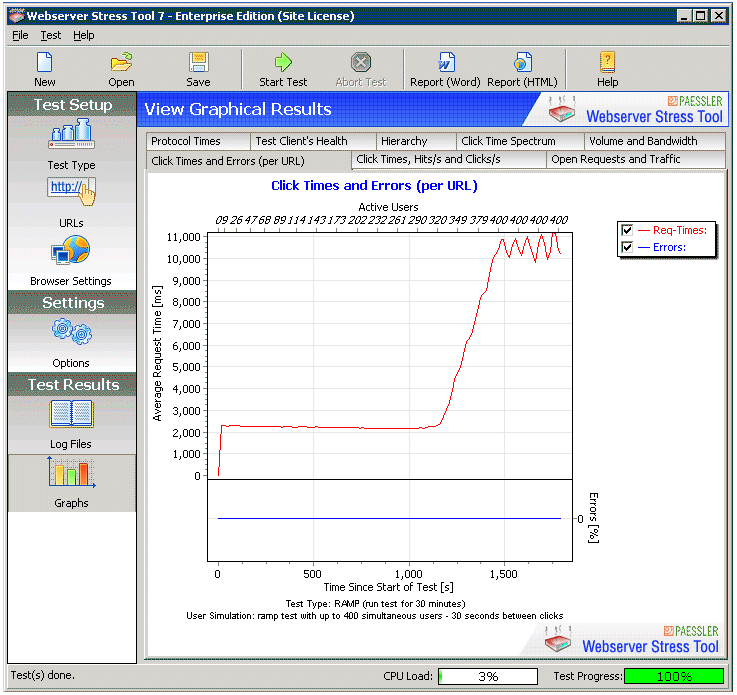Select Test Type in sidebar
This screenshot has width=737, height=695.
(x=71, y=144)
